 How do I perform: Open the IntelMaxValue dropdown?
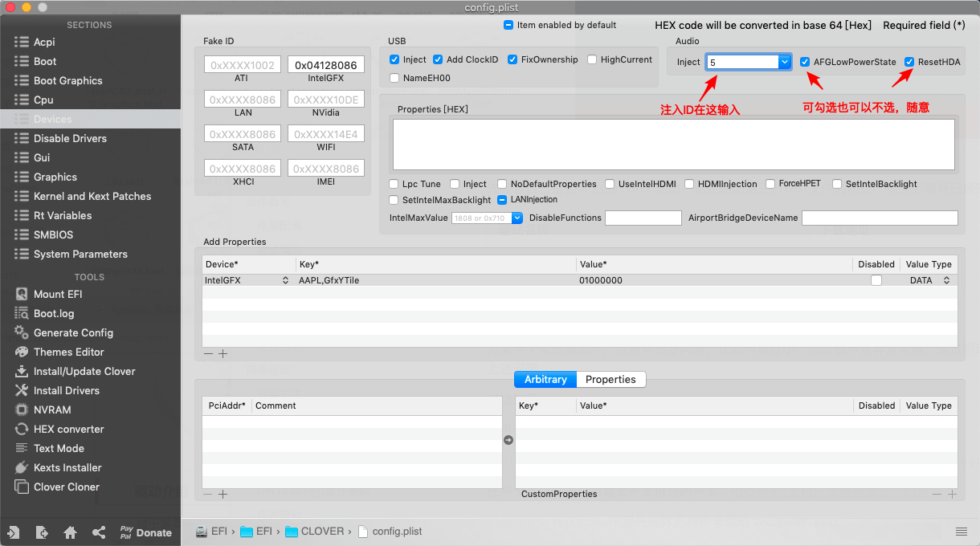click(517, 218)
